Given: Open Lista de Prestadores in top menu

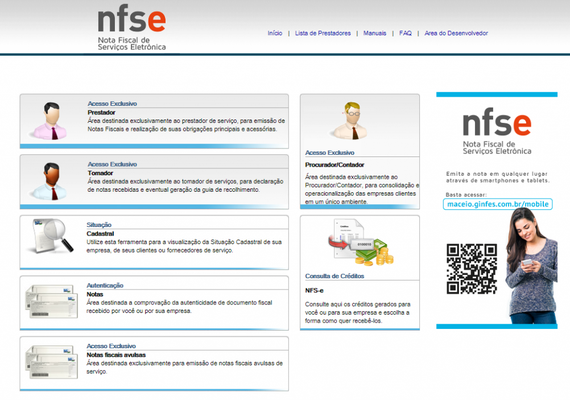Looking at the screenshot, I should (323, 33).
